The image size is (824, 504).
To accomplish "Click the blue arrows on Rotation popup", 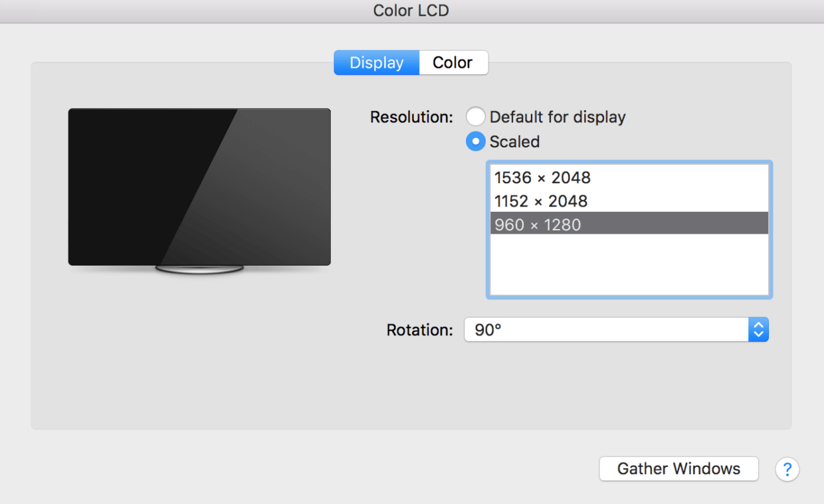I will click(758, 329).
